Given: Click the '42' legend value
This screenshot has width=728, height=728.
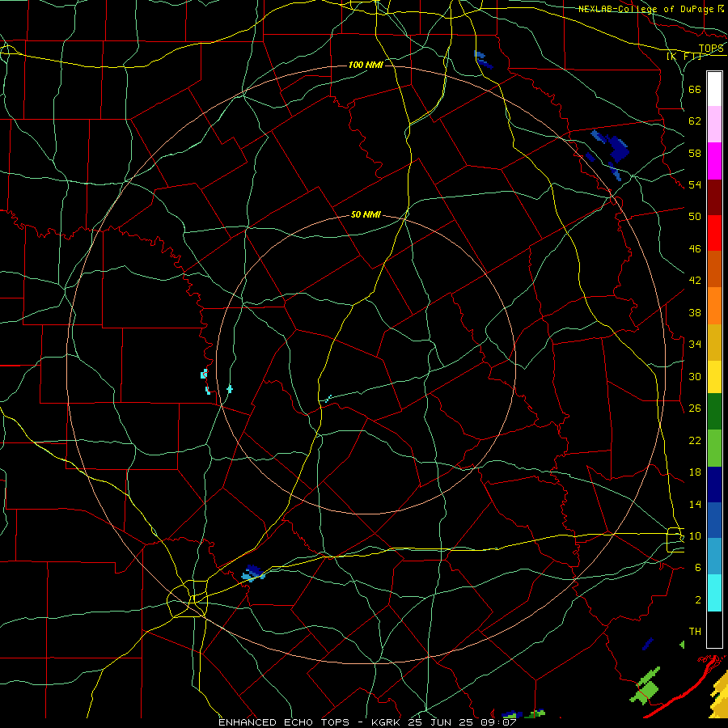Looking at the screenshot, I should 695,280.
